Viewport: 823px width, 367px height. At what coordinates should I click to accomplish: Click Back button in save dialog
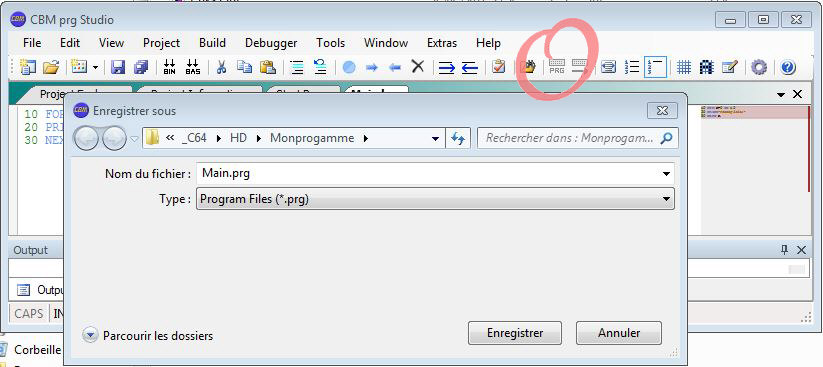click(87, 139)
